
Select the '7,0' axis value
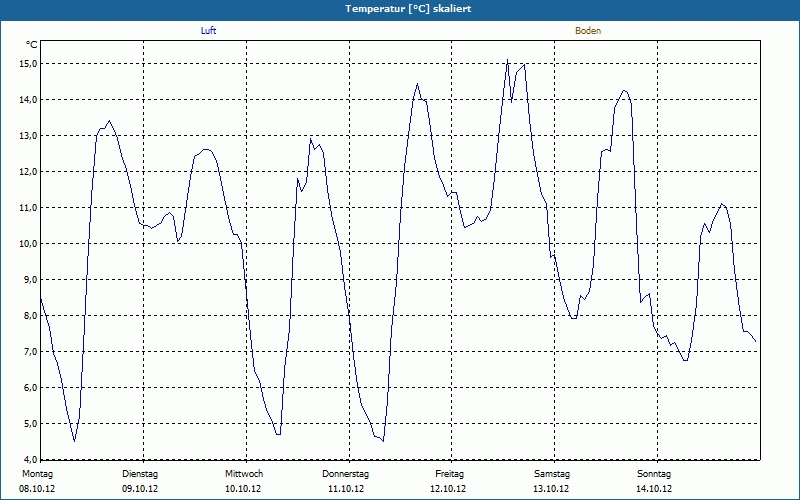30,352
